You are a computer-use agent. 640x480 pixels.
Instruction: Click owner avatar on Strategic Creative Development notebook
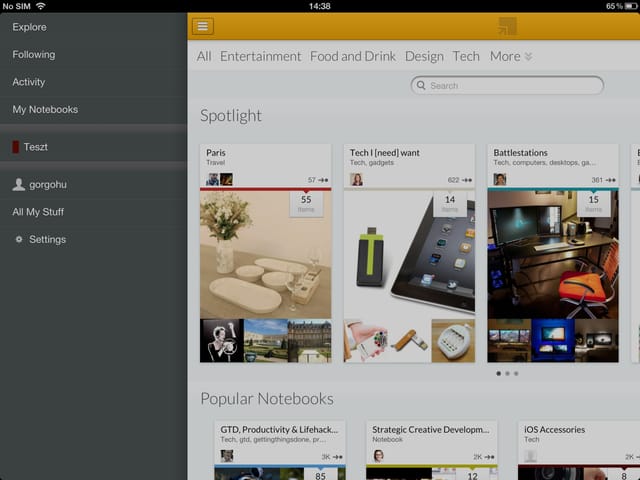point(378,456)
